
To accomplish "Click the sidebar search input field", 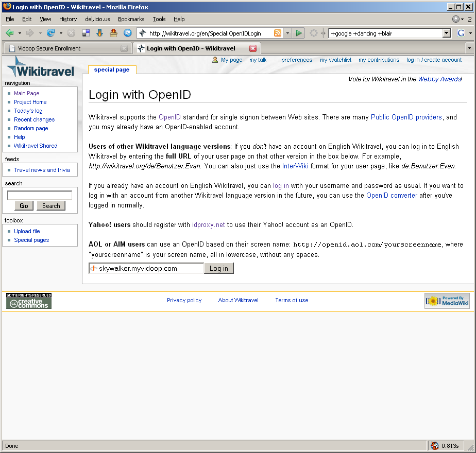I will click(40, 195).
